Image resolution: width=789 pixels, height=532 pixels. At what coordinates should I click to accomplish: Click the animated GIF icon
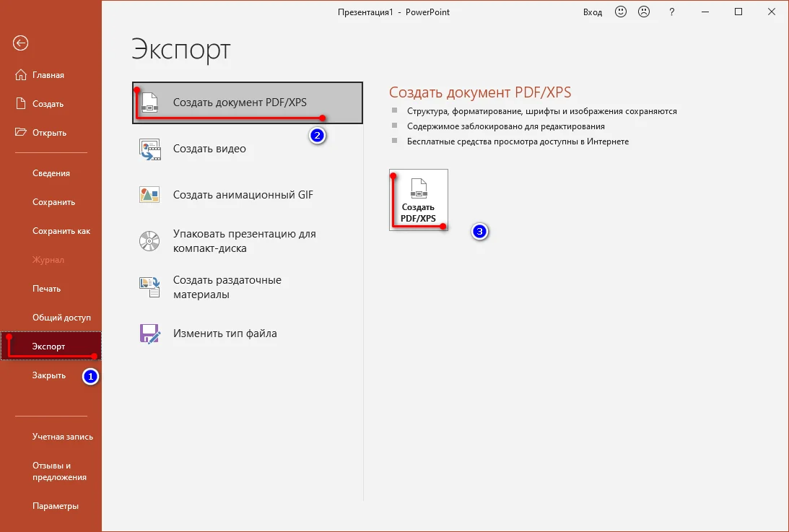149,195
